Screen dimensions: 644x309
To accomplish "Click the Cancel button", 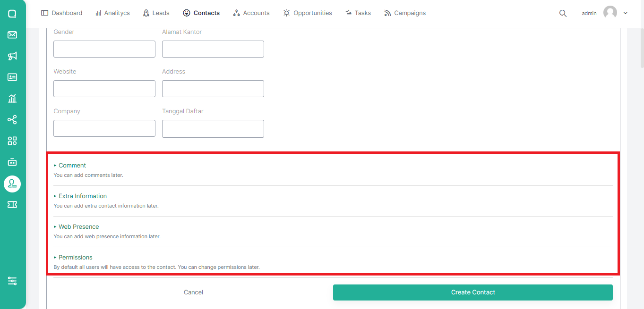I will [x=193, y=292].
